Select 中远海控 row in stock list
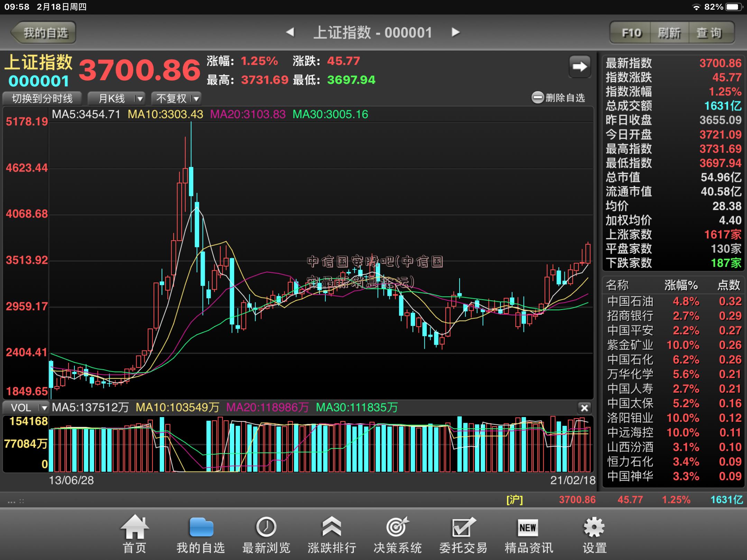Image resolution: width=747 pixels, height=560 pixels. pos(674,432)
